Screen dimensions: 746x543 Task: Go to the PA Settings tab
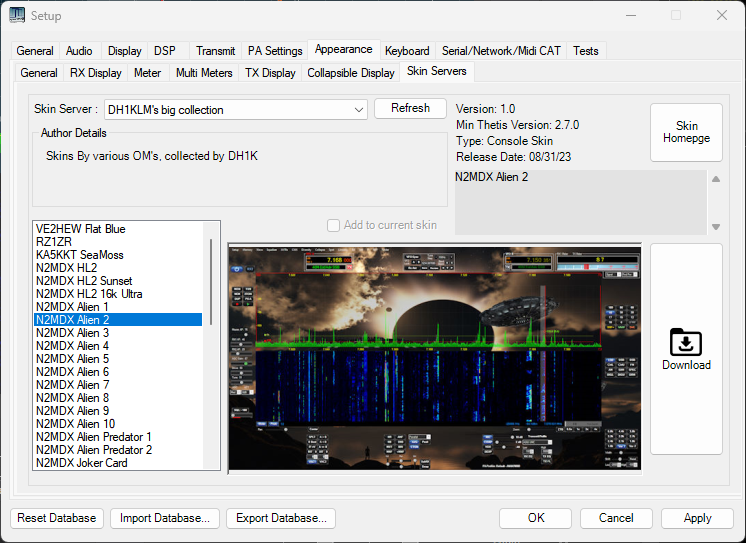coord(275,51)
